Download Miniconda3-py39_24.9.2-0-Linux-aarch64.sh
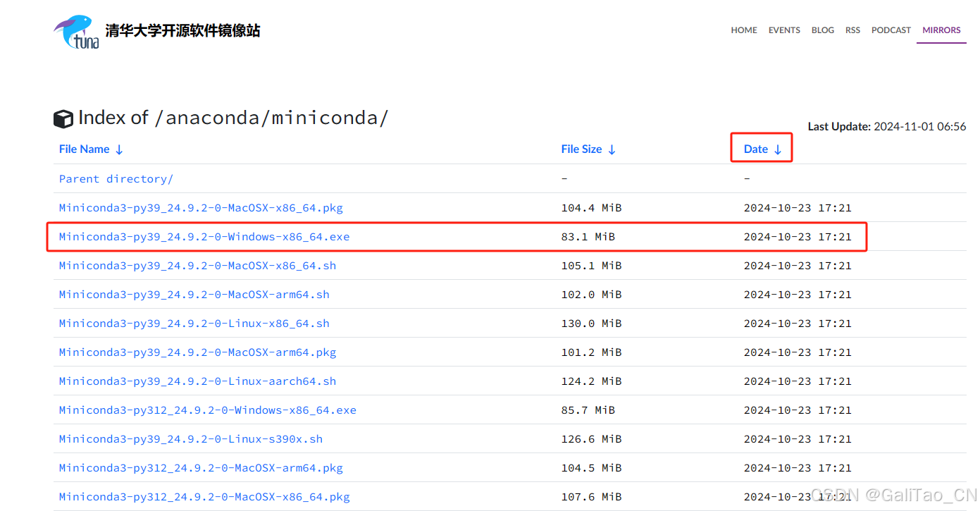Screen dimensions: 980x511 (197, 381)
